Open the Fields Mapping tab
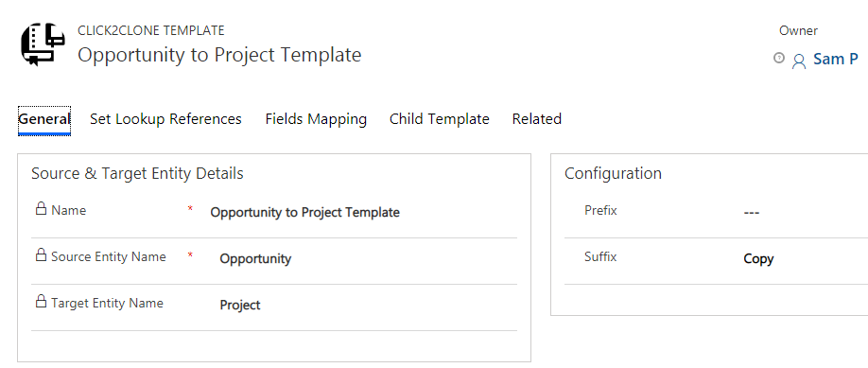This screenshot has width=868, height=368. coord(316,119)
